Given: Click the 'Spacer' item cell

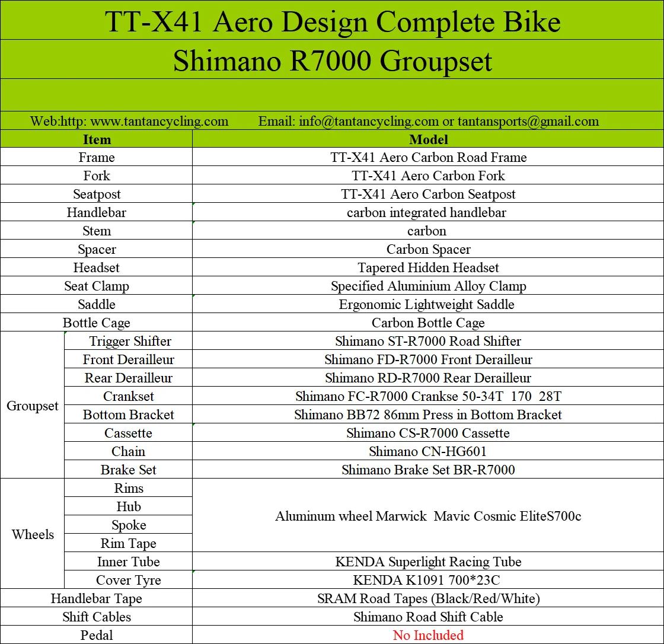Looking at the screenshot, I should [x=96, y=249].
